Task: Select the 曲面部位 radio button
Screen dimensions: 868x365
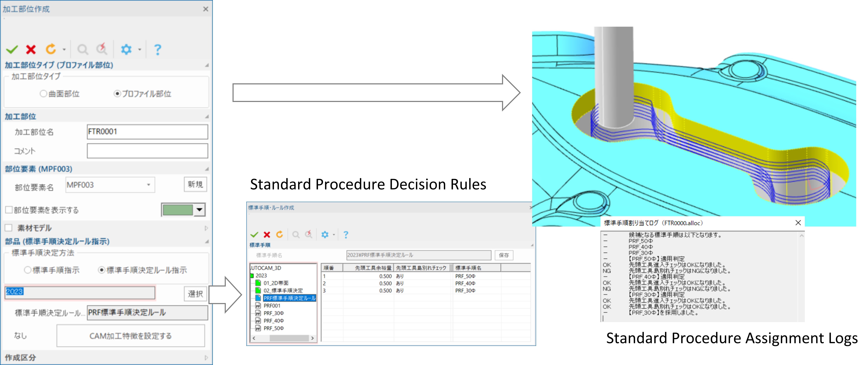Action: point(43,94)
